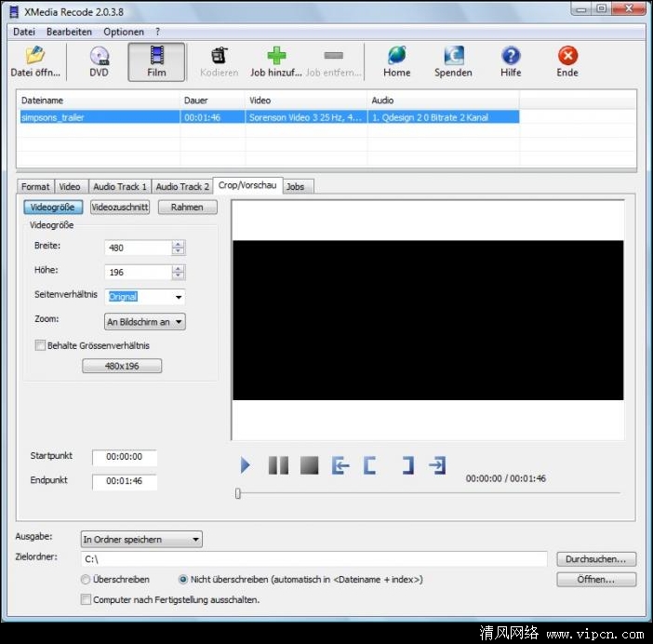The width and height of the screenshot is (653, 644).
Task: Click the stop playback square button
Action: pyautogui.click(x=309, y=465)
